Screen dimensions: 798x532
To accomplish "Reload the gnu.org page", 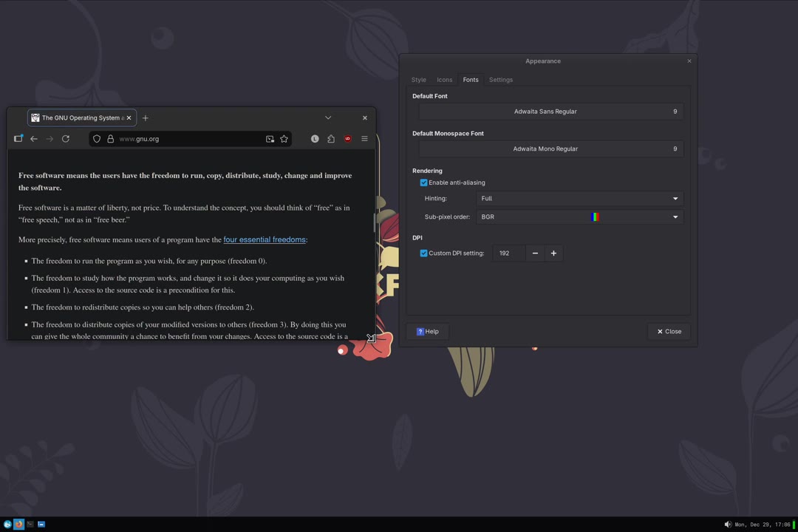I will tap(66, 138).
